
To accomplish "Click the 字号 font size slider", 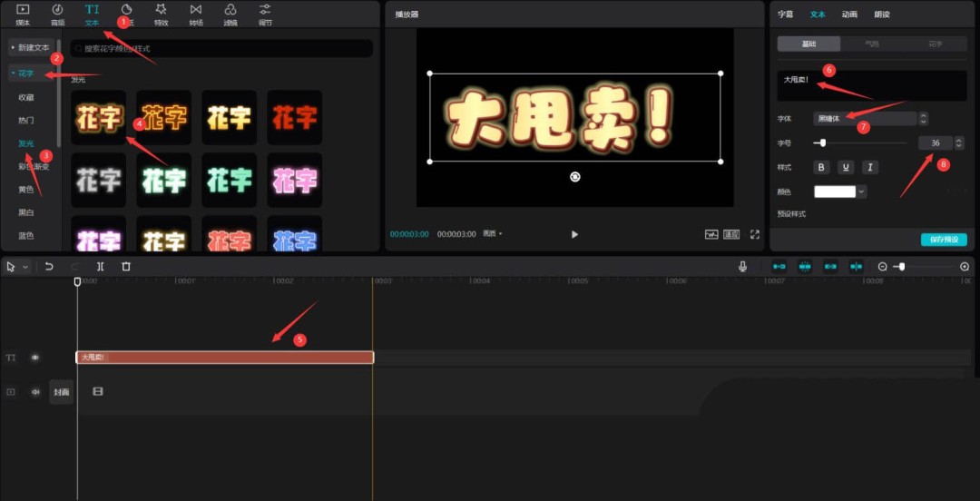I will (860, 143).
